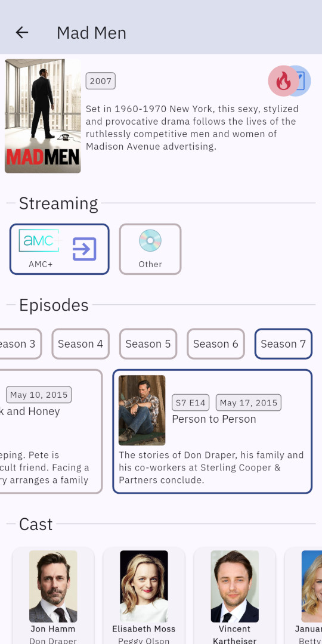Tap the Cast section header
Image resolution: width=322 pixels, height=644 pixels.
(36, 525)
